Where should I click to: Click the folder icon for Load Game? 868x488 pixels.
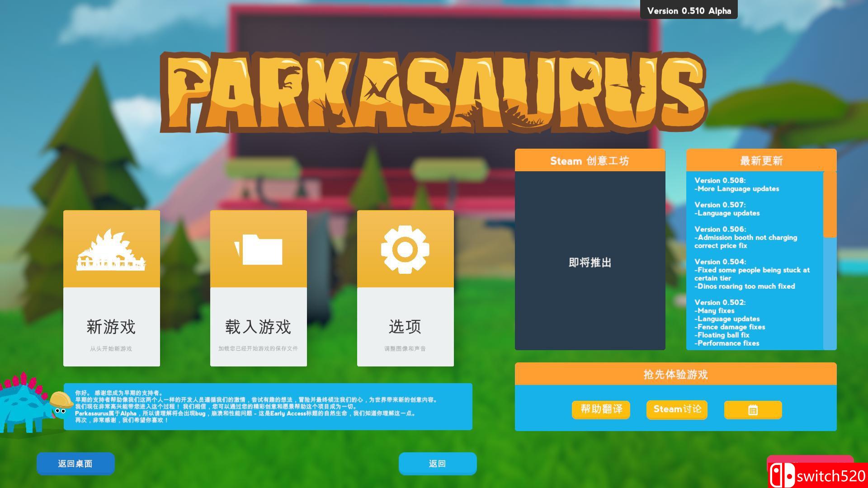pyautogui.click(x=258, y=249)
